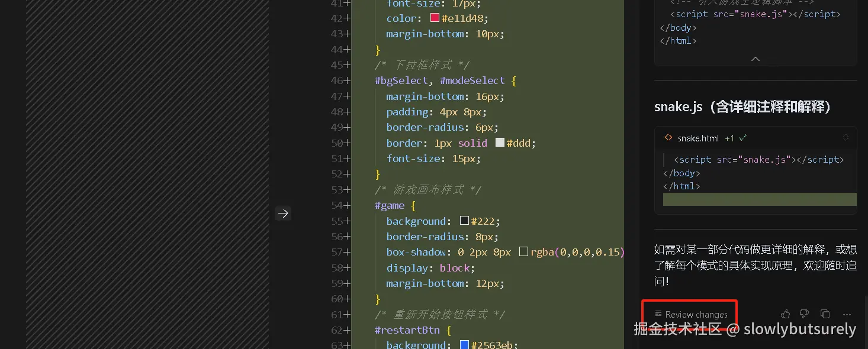
Task: Click the #e11d48 red color swatch
Action: tap(435, 18)
